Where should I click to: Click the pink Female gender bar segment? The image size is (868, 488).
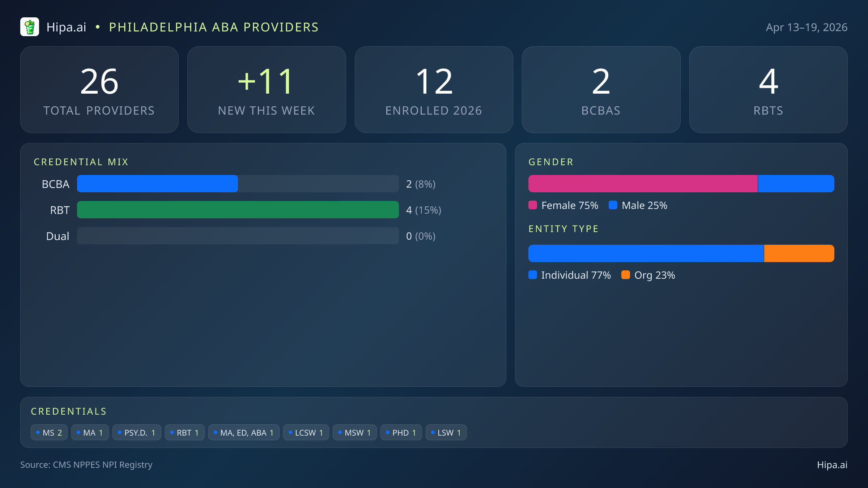click(x=643, y=184)
